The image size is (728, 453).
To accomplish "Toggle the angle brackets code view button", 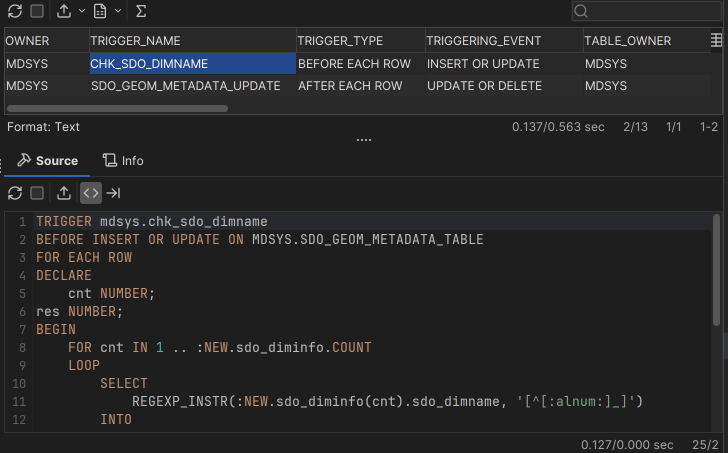I will pyautogui.click(x=91, y=193).
